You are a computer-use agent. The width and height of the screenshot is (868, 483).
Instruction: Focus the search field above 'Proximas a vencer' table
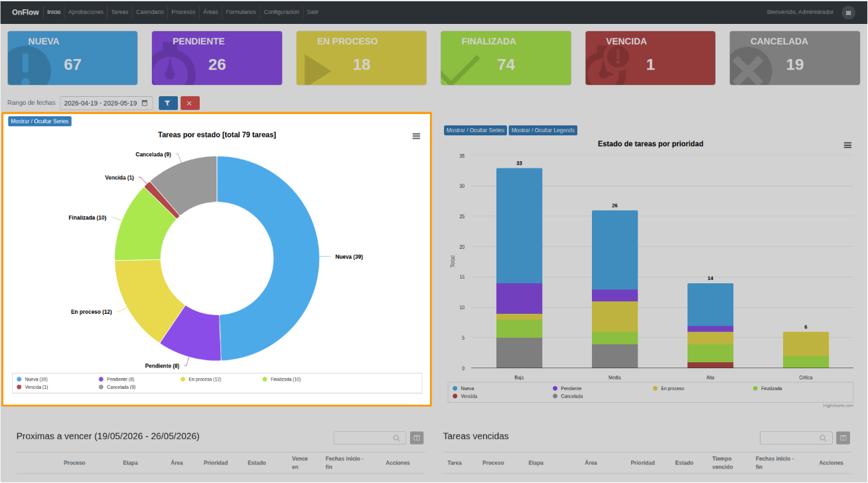click(x=370, y=438)
